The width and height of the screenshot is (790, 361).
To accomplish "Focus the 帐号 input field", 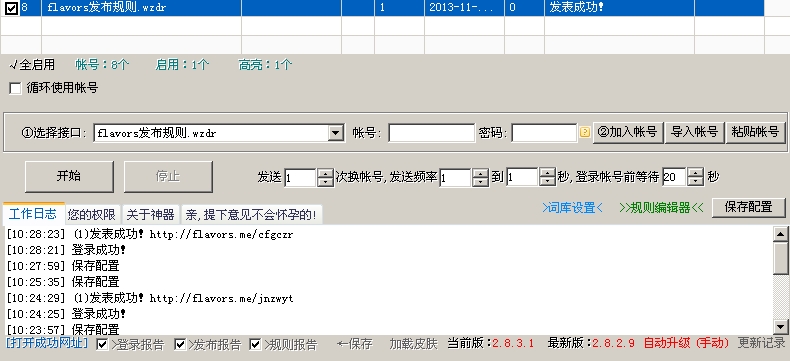I will pyautogui.click(x=431, y=133).
